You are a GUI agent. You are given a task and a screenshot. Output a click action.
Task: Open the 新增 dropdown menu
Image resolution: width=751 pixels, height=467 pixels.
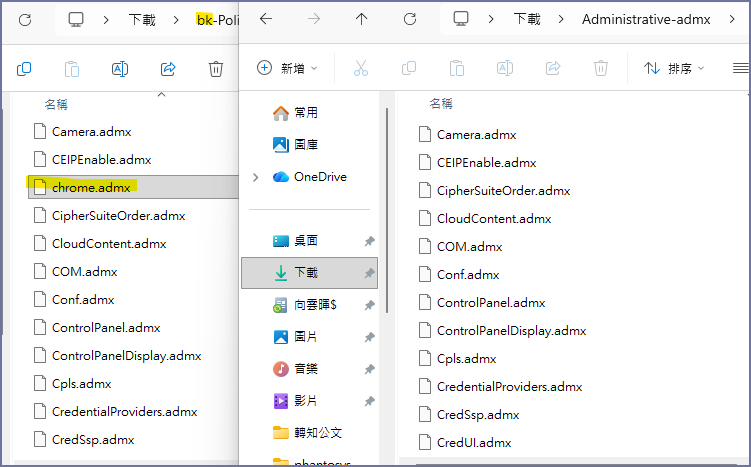(x=288, y=68)
